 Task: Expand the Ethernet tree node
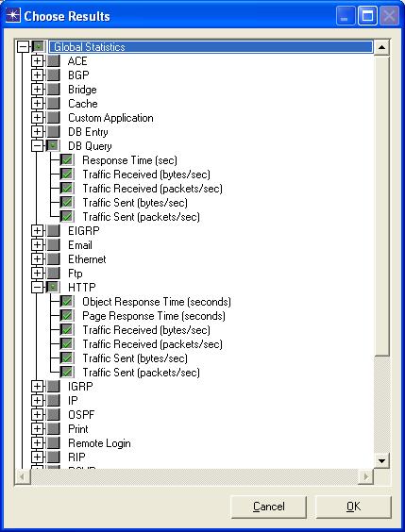38,259
